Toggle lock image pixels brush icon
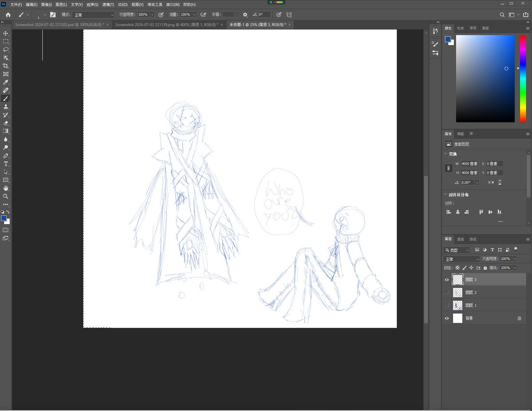The image size is (532, 411). pyautogui.click(x=464, y=268)
